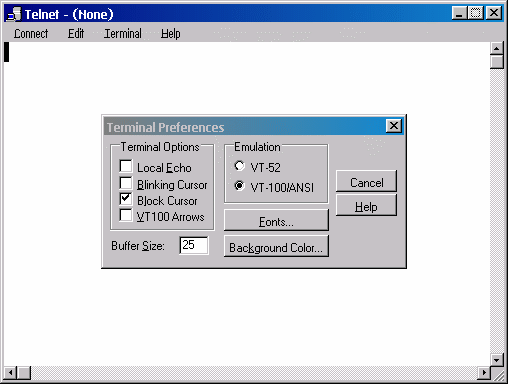Screen dimensions: 508x384
Task: Click the horizontal scrollbar right arrow
Action: point(484,372)
